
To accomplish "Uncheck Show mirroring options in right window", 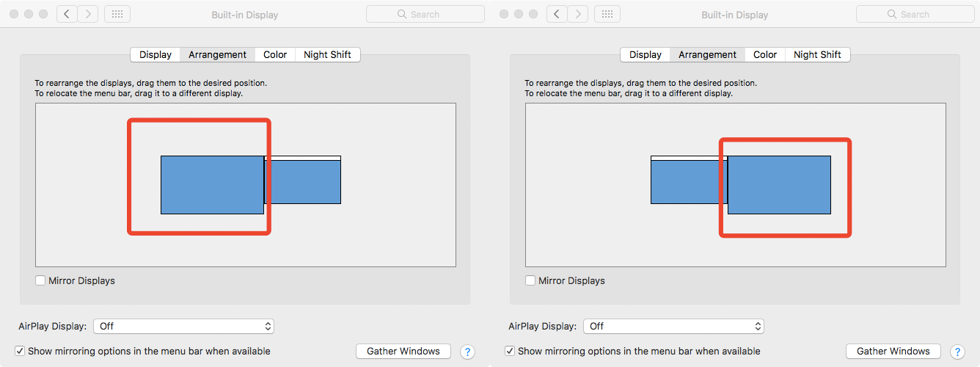I will (x=510, y=351).
